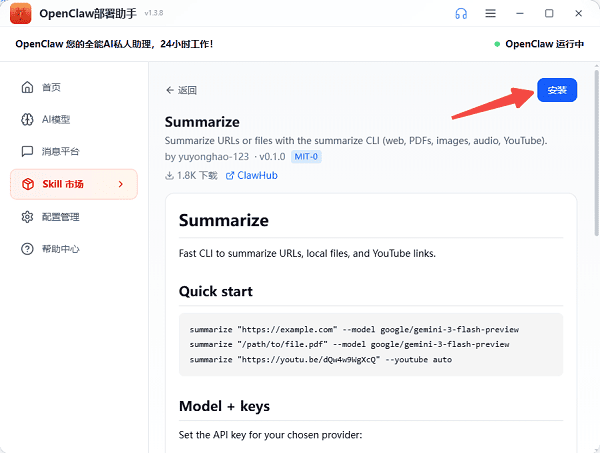
Task: Click the MIT-0 license badge
Action: point(306,156)
